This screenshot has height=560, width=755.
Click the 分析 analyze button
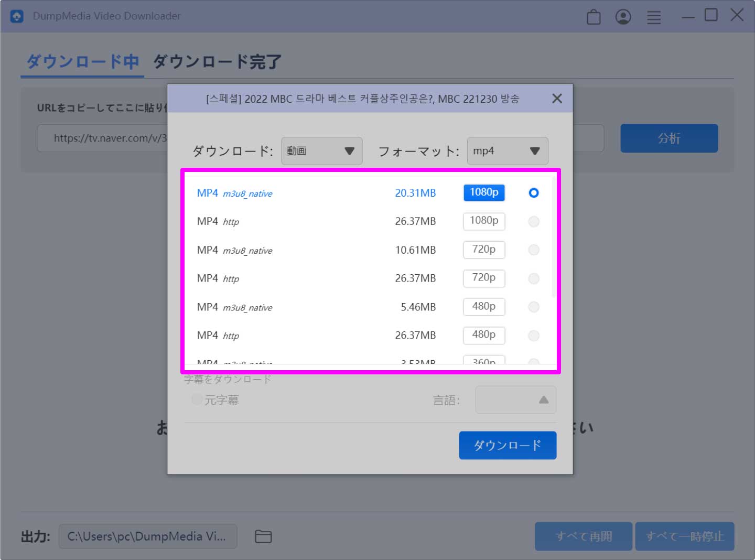(x=669, y=138)
